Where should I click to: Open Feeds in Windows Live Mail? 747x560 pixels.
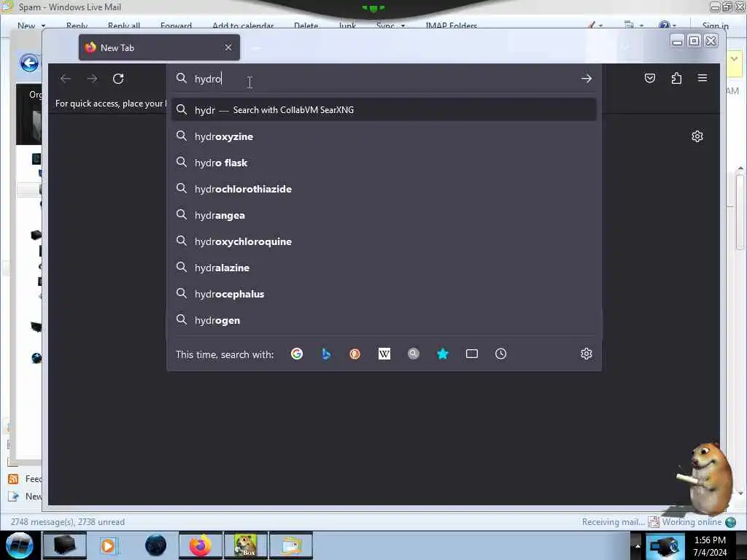[x=25, y=478]
